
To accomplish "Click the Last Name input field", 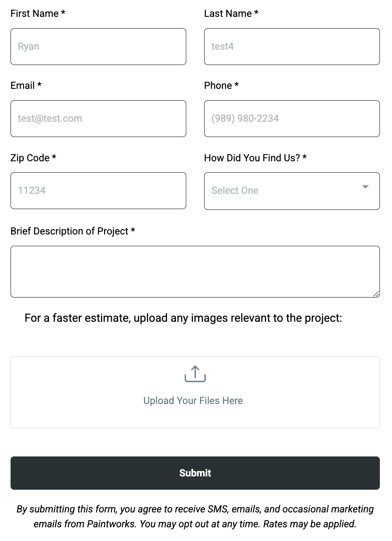I will (291, 46).
